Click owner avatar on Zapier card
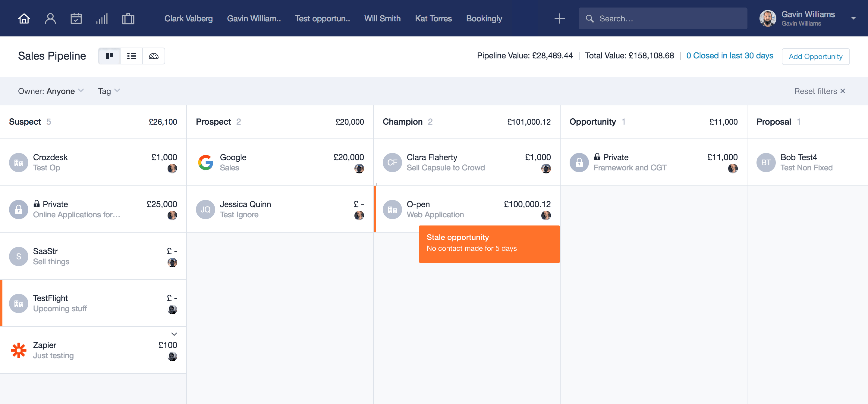 (172, 356)
